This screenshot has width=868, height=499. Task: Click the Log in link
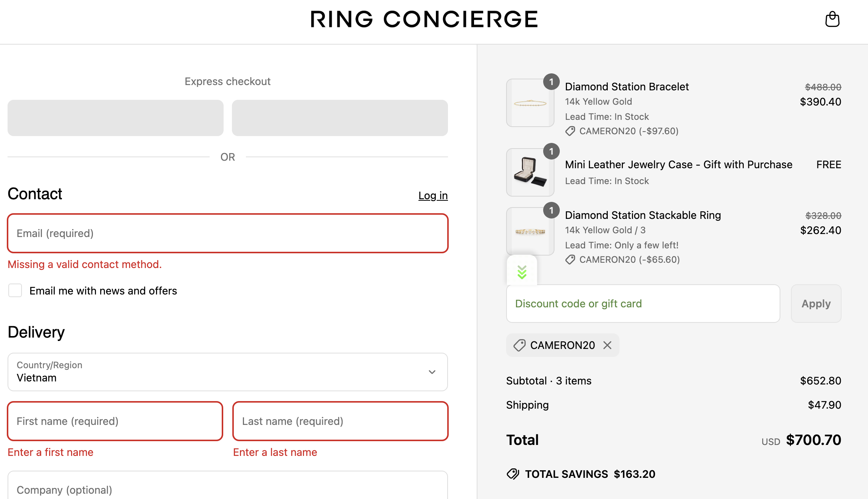click(x=433, y=195)
